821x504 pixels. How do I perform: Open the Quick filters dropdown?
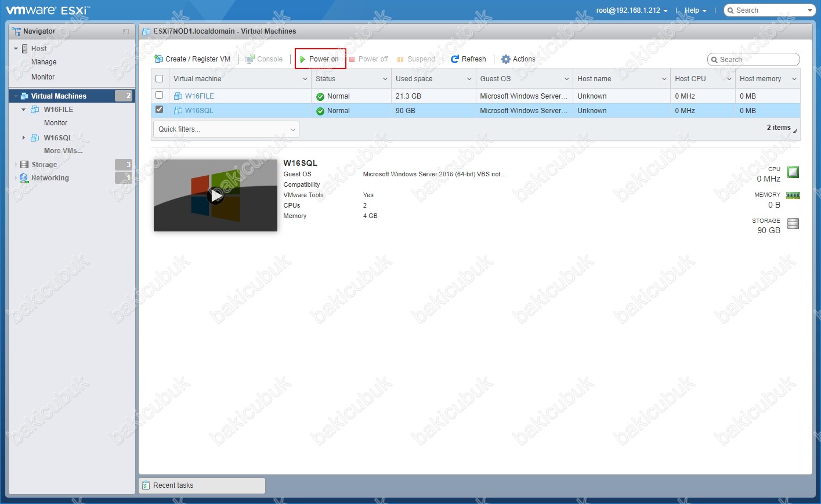pos(226,129)
